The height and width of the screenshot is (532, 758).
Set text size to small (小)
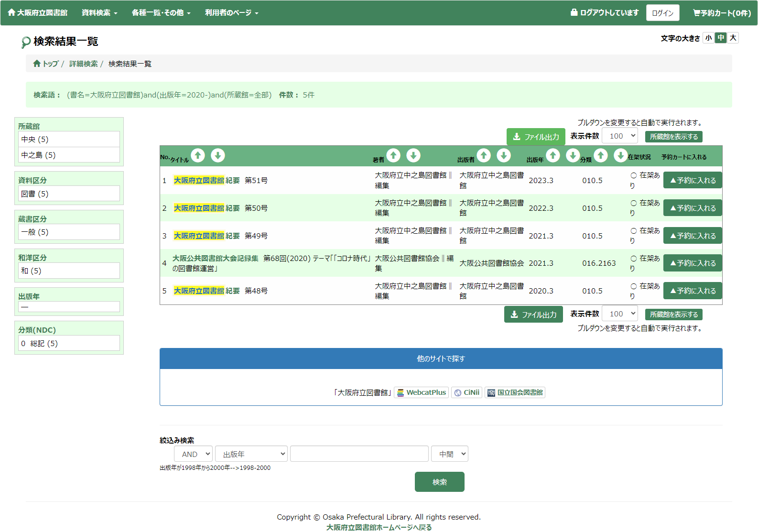(708, 38)
